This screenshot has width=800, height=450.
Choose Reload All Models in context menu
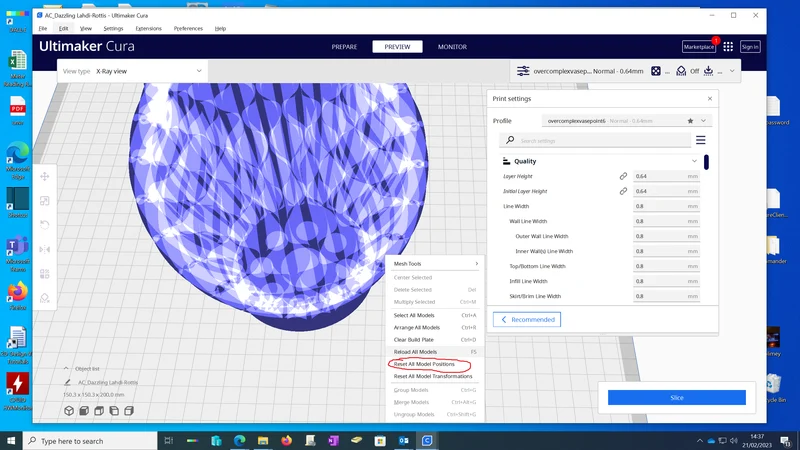[x=435, y=352]
